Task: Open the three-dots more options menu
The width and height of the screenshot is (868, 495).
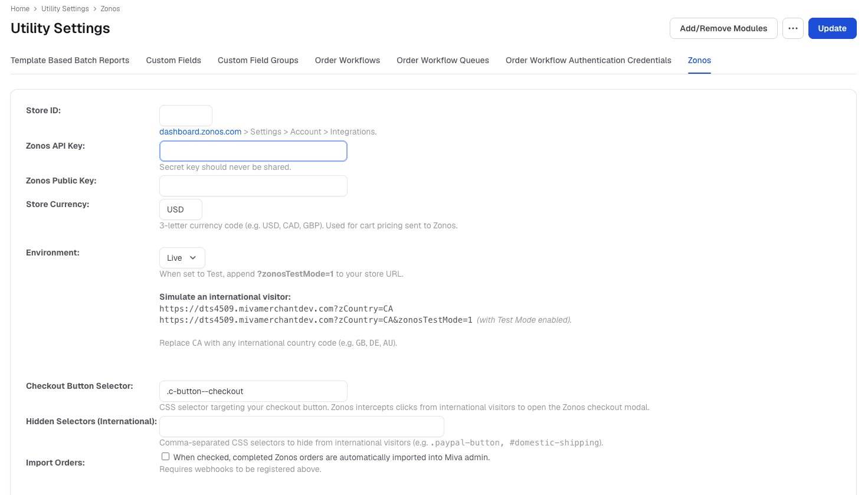Action: (x=792, y=28)
